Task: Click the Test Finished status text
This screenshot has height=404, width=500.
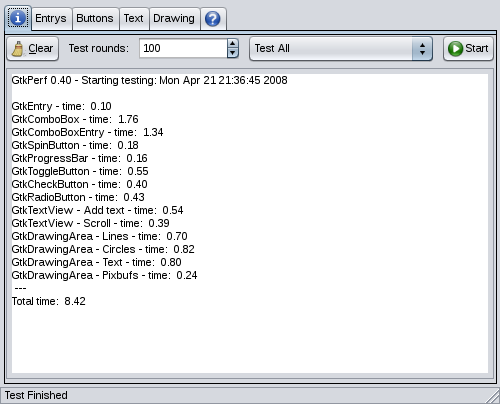Action: (x=36, y=395)
